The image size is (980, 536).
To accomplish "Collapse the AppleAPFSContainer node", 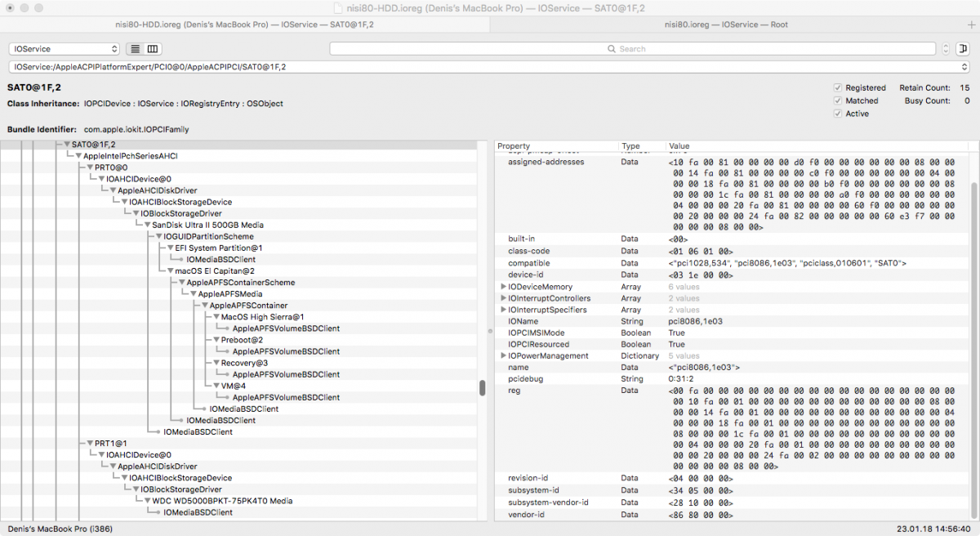I will [x=205, y=306].
